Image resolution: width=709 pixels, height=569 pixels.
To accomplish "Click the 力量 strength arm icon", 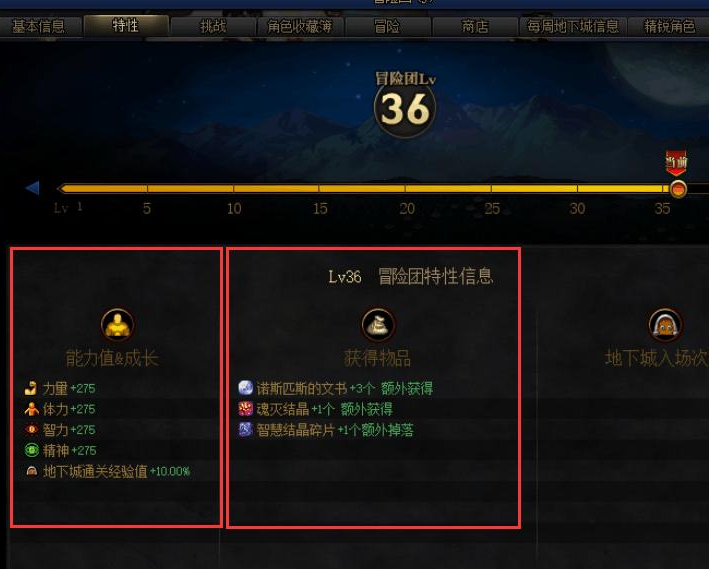I will tap(31, 388).
